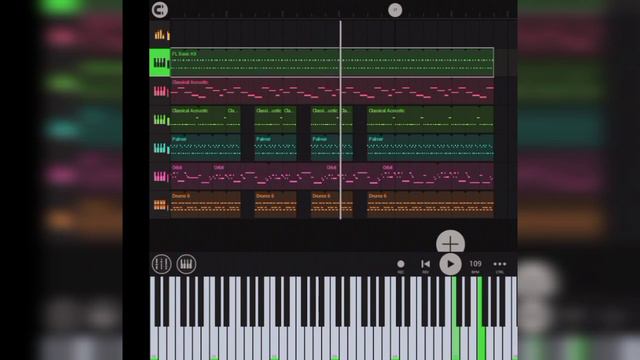Select the last long teal Palmer clip
This screenshot has width=640, height=360.
pyautogui.click(x=430, y=148)
